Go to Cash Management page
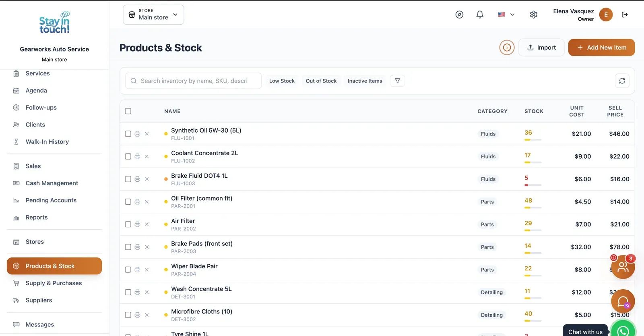This screenshot has height=336, width=644. [52, 183]
